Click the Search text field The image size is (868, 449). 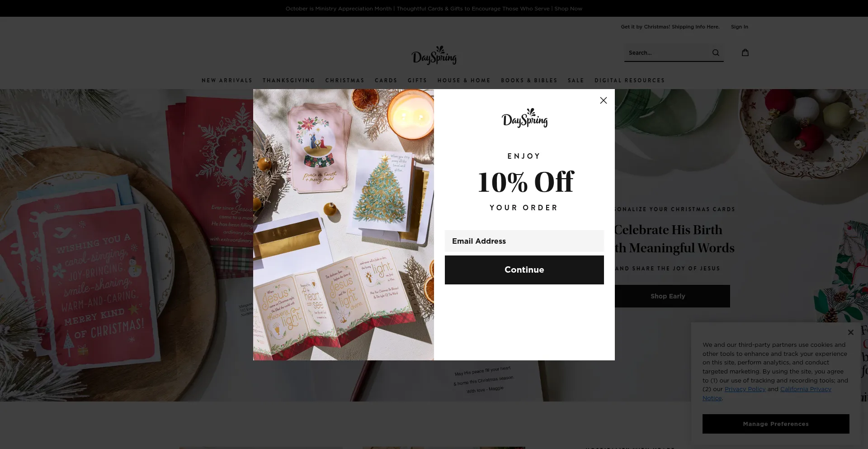click(667, 53)
